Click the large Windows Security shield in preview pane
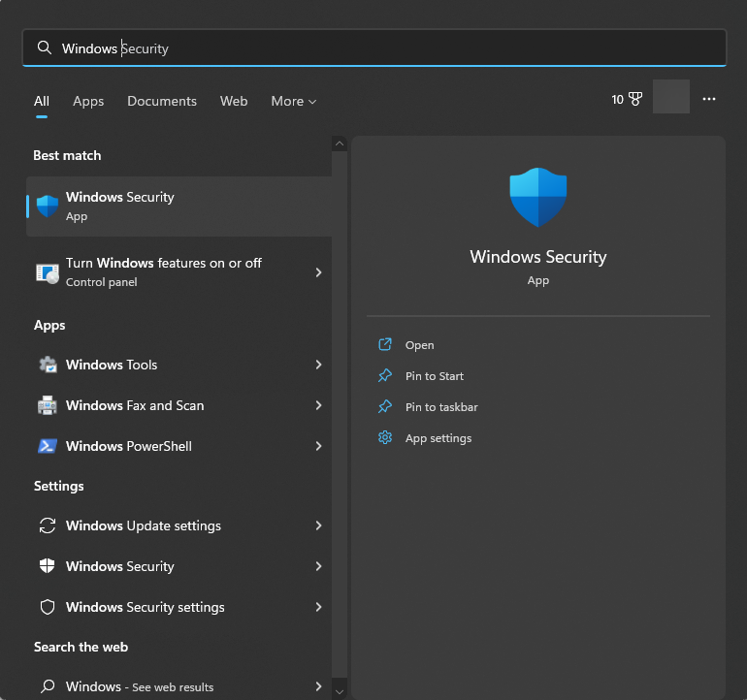Viewport: 747px width, 700px height. (x=537, y=197)
